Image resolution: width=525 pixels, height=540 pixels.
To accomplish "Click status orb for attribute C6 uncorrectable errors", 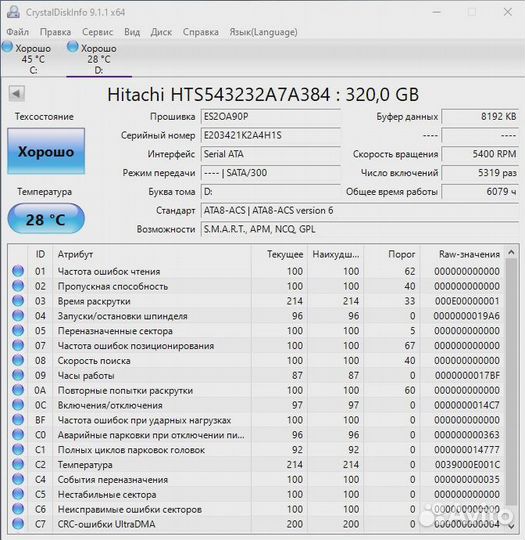I will coord(18,509).
